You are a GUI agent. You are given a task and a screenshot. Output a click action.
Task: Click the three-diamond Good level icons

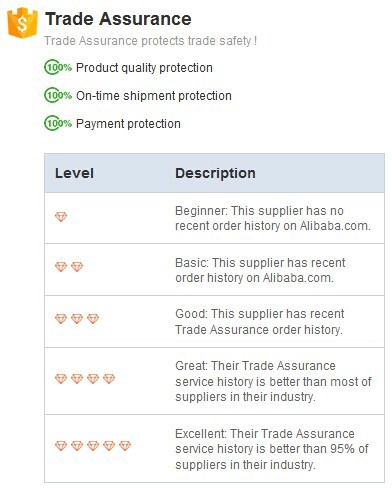tap(77, 319)
